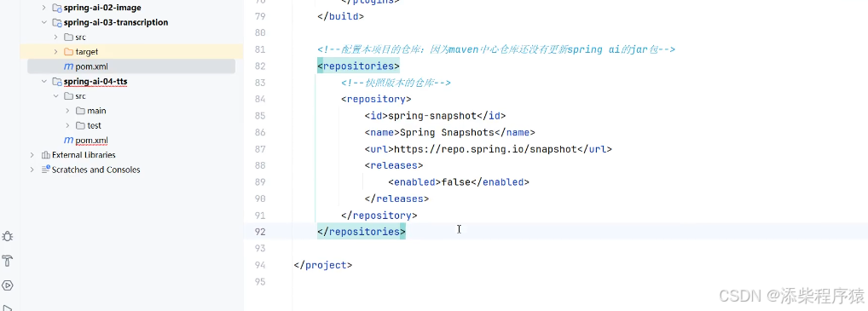This screenshot has width=868, height=311.
Task: Expand the spring-ai-02-image module
Action: coord(44,8)
